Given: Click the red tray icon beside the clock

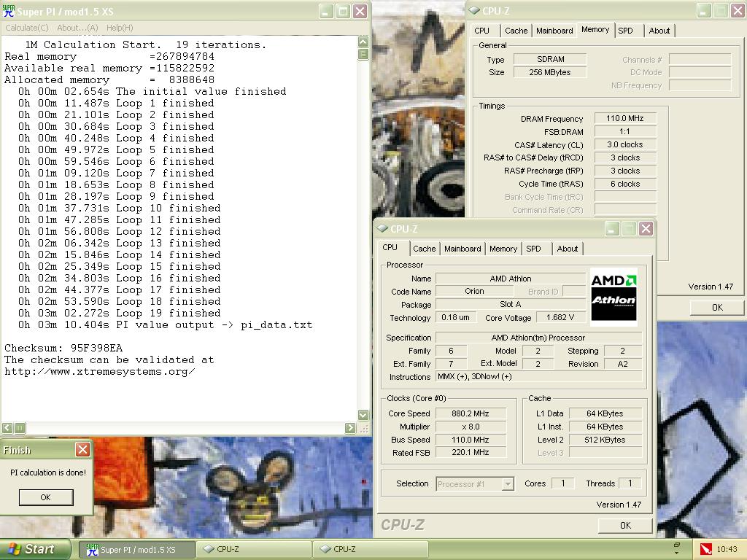Looking at the screenshot, I should pyautogui.click(x=705, y=549).
